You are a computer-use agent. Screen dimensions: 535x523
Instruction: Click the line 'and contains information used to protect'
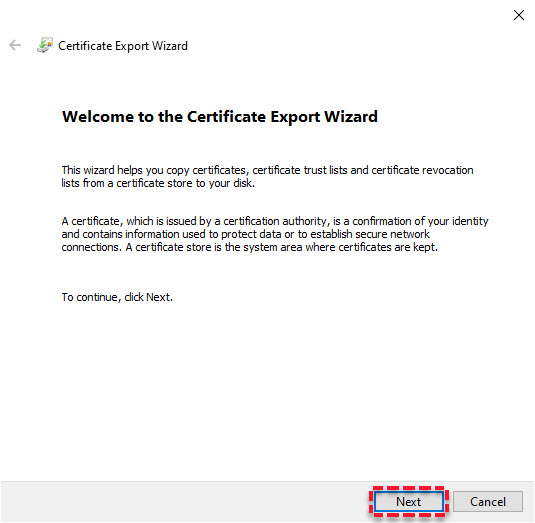click(246, 234)
